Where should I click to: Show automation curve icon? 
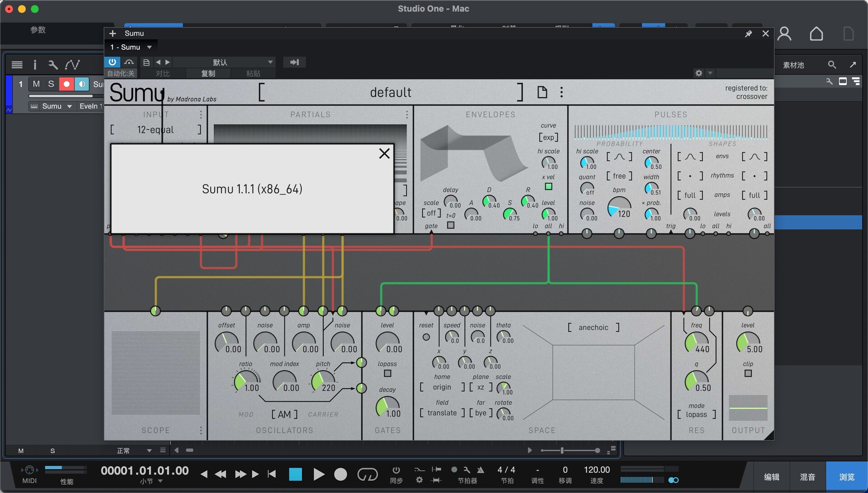72,65
